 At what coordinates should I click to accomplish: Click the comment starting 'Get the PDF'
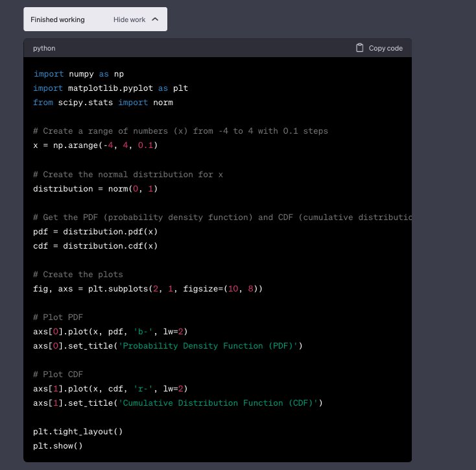tap(222, 217)
